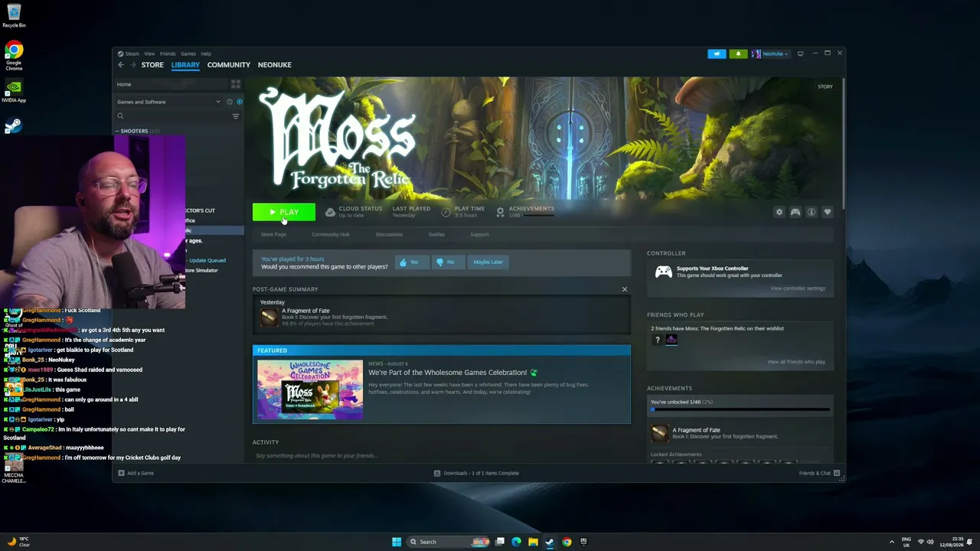Viewport: 980px width, 551px height.
Task: Click the activity comment input field
Action: (x=442, y=455)
